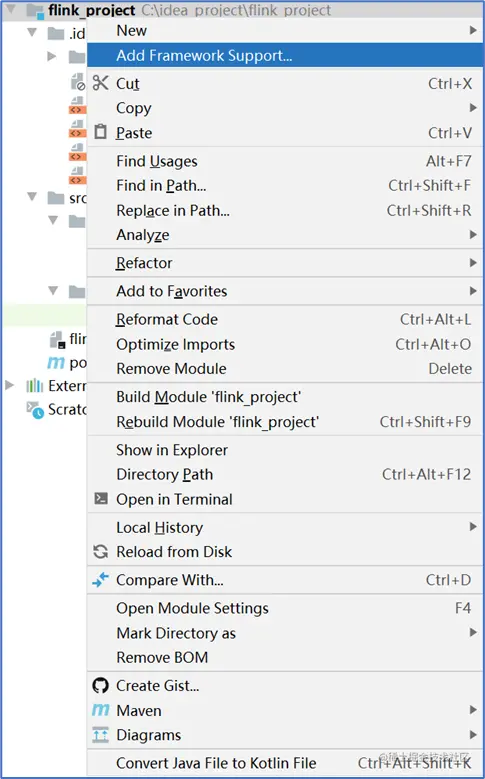Click the Reload from Disk icon
The width and height of the screenshot is (485, 779).
[100, 551]
